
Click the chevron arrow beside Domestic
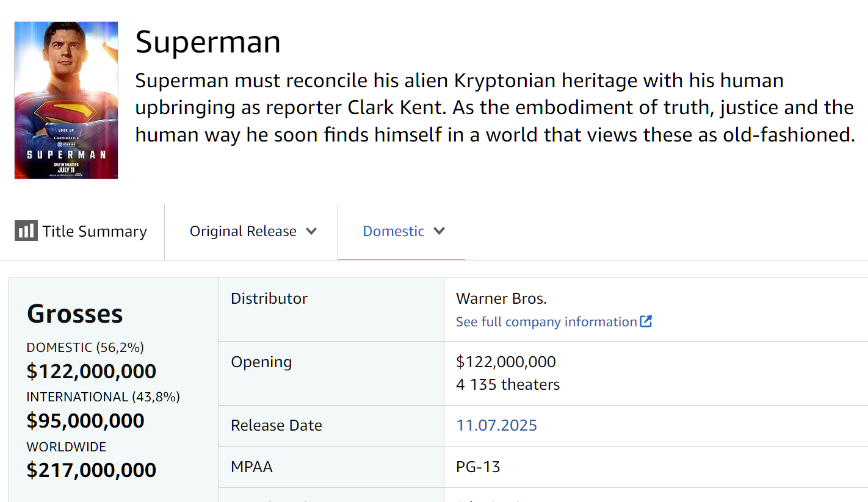point(439,231)
